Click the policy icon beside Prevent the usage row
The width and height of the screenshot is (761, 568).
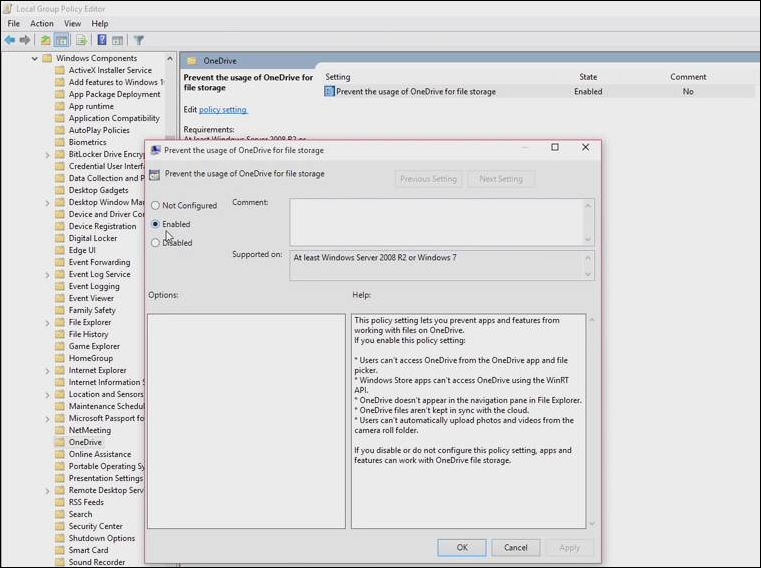click(x=329, y=91)
